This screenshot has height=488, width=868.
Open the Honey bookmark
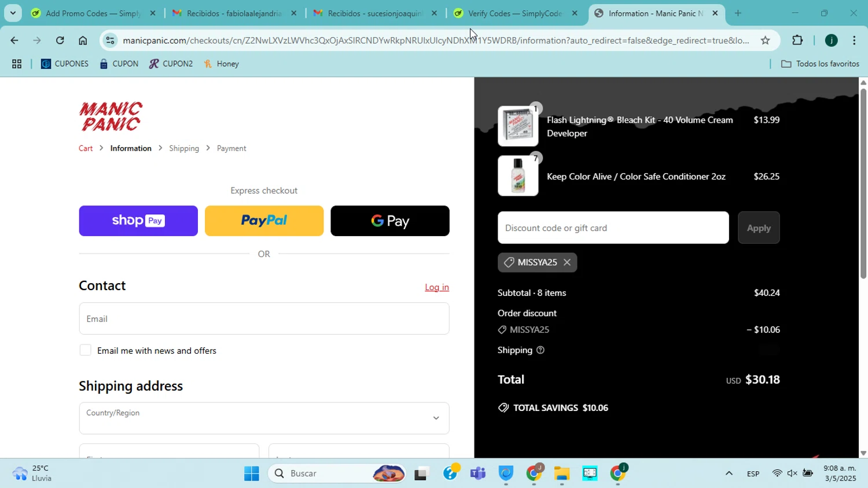coord(222,64)
